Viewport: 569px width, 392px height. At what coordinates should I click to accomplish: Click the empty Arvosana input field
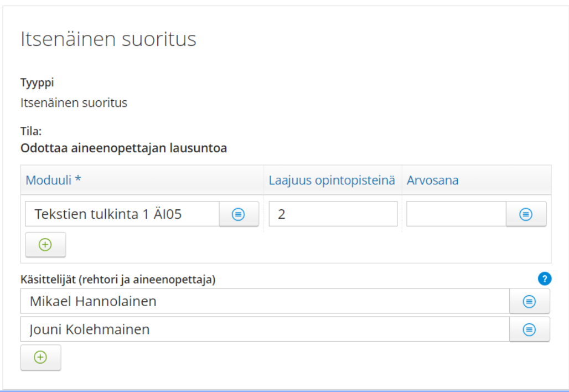pos(457,214)
